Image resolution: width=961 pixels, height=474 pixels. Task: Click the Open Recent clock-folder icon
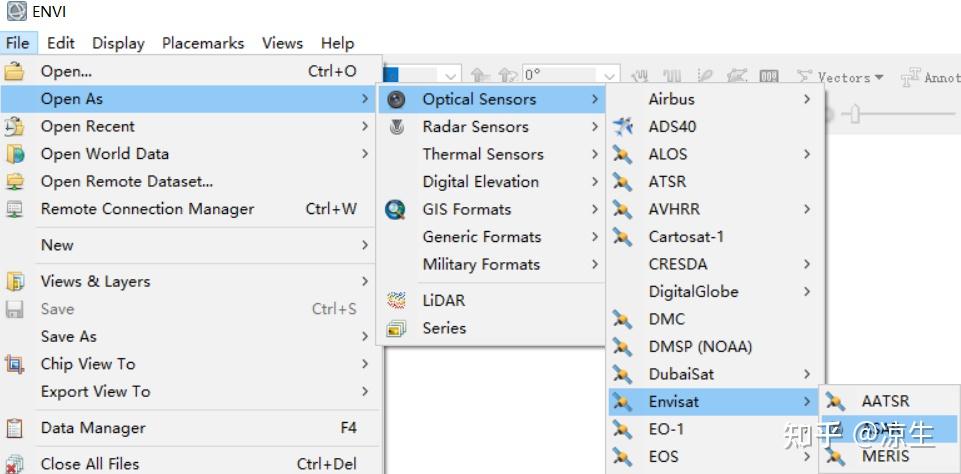point(14,127)
